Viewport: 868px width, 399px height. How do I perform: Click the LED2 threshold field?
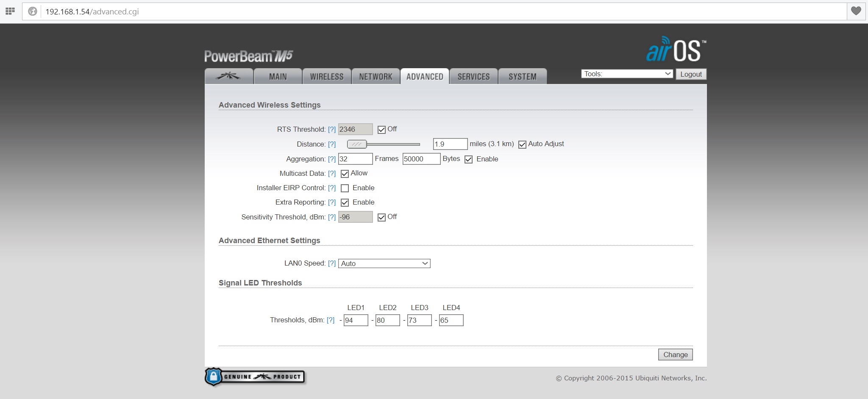click(x=387, y=320)
